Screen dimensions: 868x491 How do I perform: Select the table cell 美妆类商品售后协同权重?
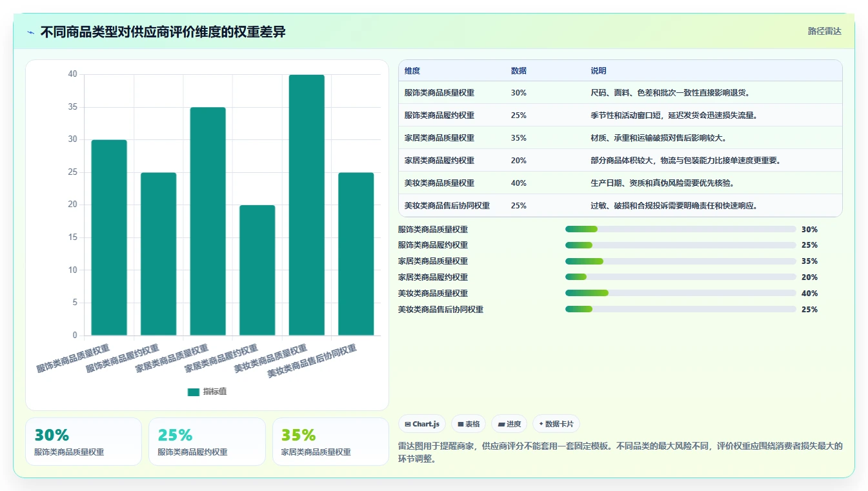[447, 206]
